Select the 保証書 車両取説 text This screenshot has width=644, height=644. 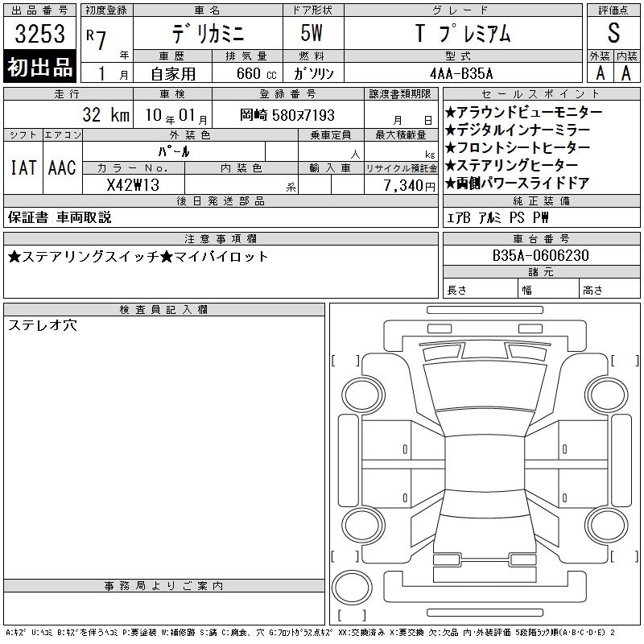click(60, 217)
